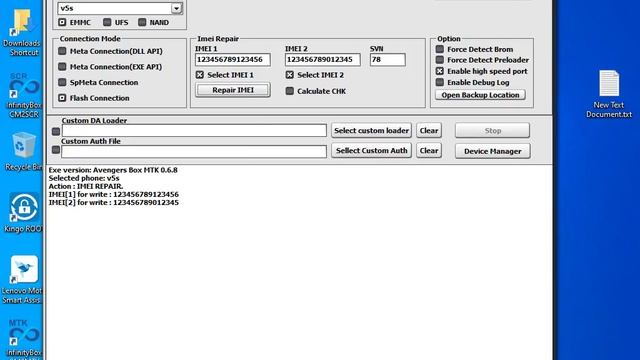Select the EMMC storage type
This screenshot has width=640, height=360.
coord(62,22)
